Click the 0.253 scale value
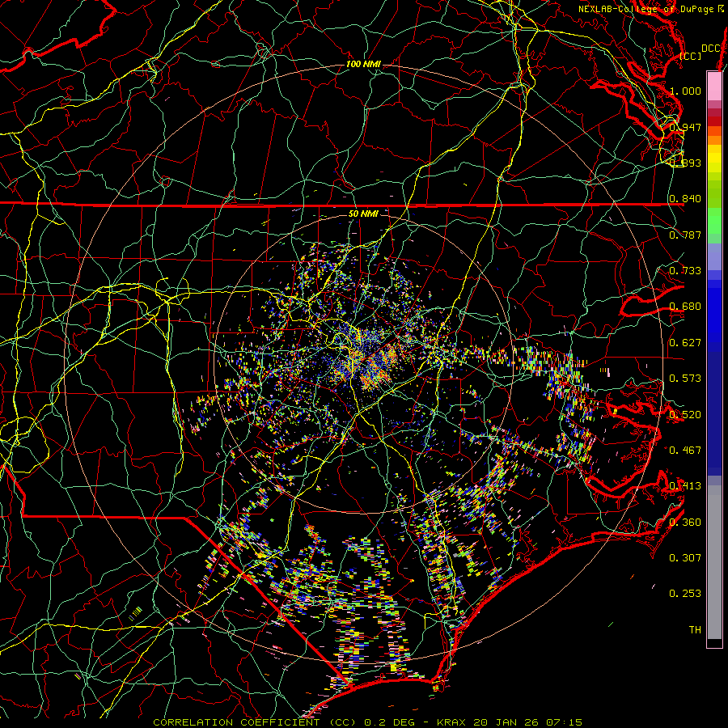 point(685,594)
